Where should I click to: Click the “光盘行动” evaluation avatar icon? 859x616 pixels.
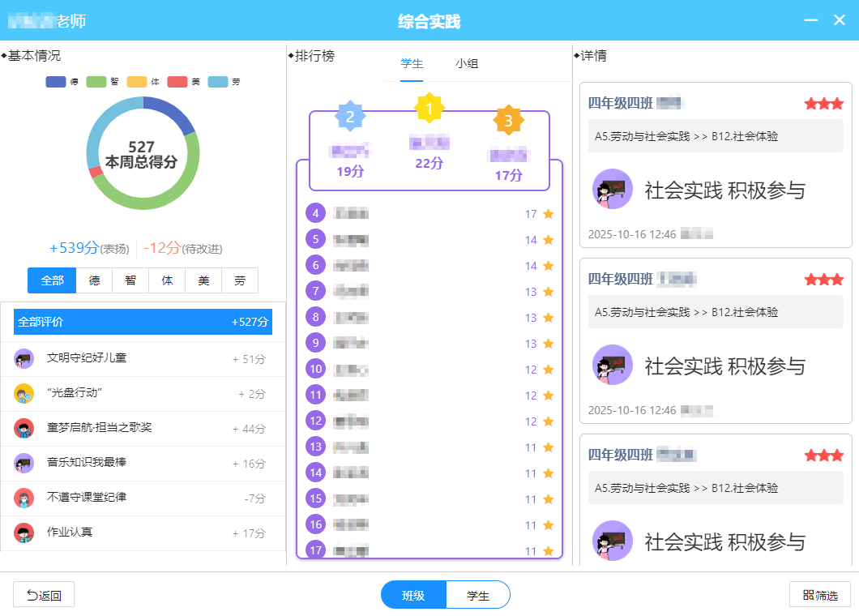tap(24, 394)
